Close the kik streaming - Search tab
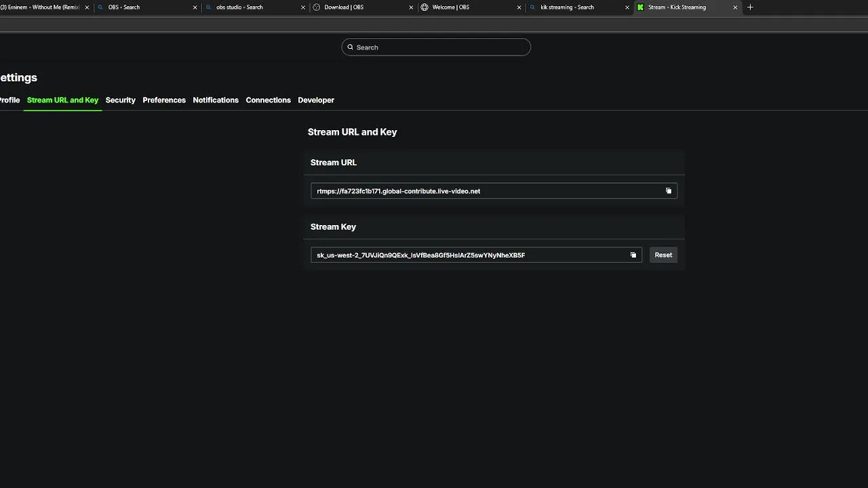 pos(627,7)
